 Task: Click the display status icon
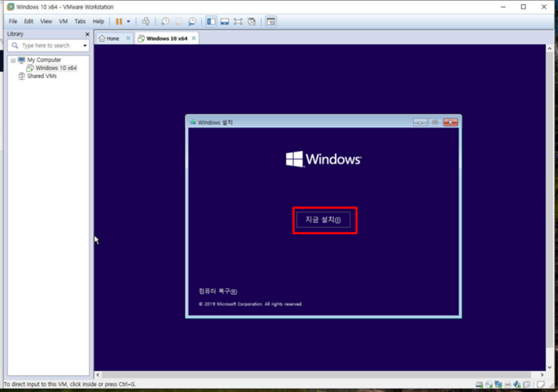527,385
